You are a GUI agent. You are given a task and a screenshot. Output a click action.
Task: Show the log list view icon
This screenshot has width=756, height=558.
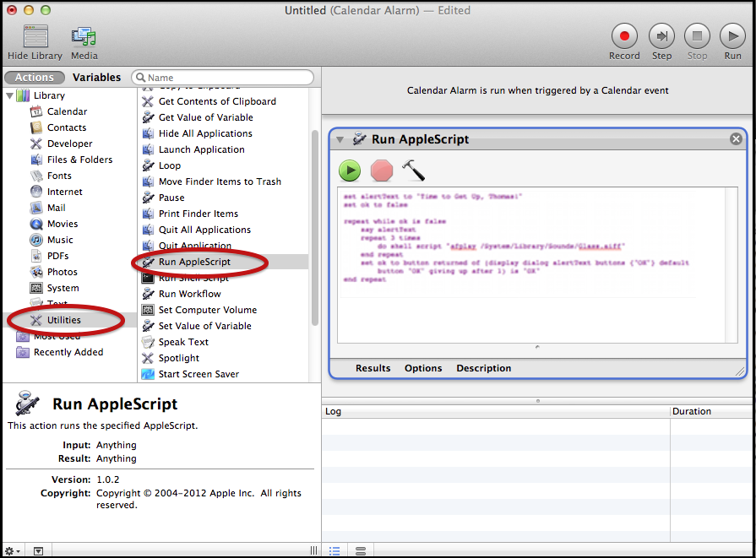point(334,550)
